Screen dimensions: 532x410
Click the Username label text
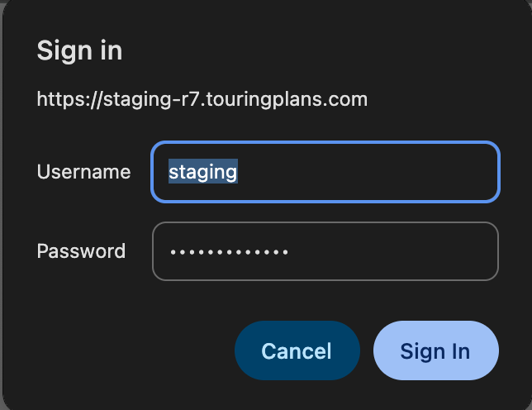pos(83,172)
